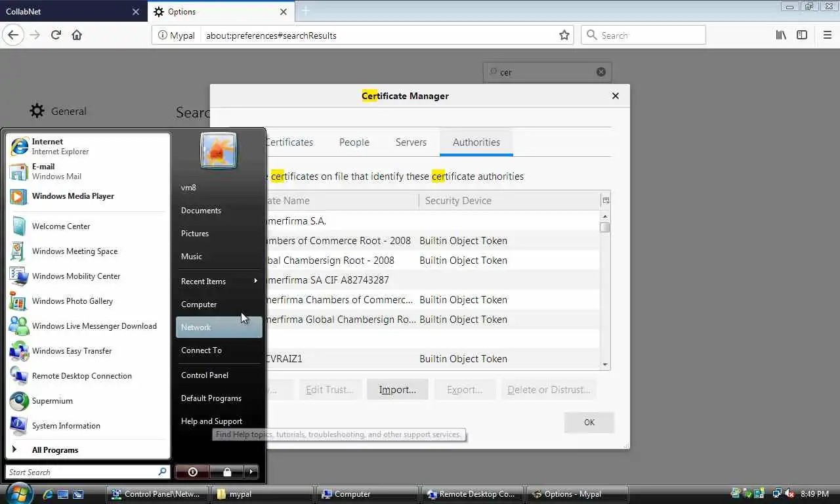Open the browser hamburger menu
The height and width of the screenshot is (504, 840).
pyautogui.click(x=827, y=35)
